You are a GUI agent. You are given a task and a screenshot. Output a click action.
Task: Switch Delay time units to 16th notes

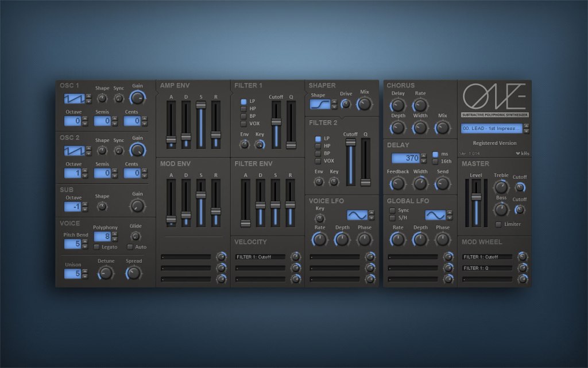pos(436,162)
